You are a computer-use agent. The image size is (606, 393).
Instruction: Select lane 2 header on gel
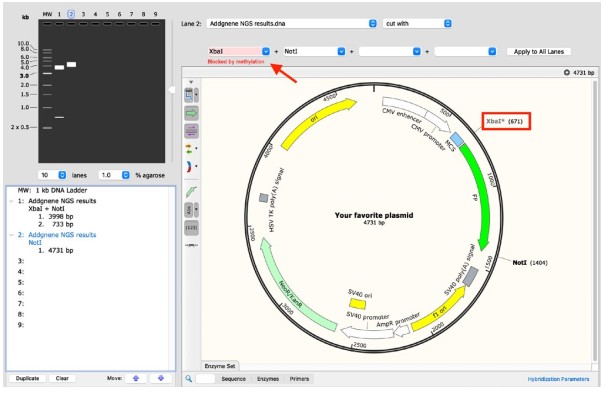tap(71, 14)
